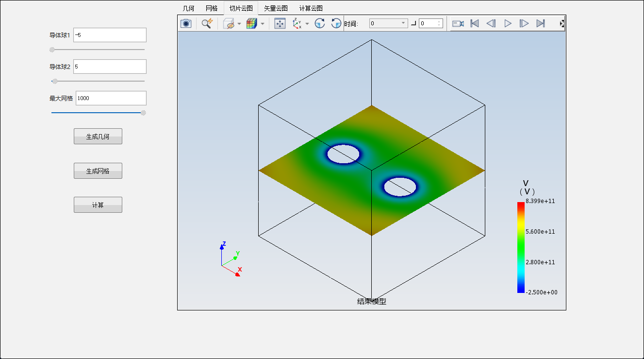Image resolution: width=644 pixels, height=359 pixels.
Task: Jump to last animation frame
Action: (541, 23)
